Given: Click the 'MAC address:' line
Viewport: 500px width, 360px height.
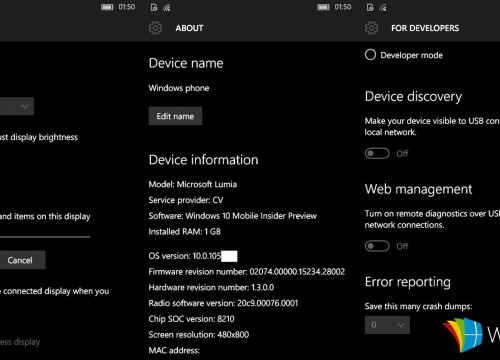Looking at the screenshot, I should tap(174, 350).
